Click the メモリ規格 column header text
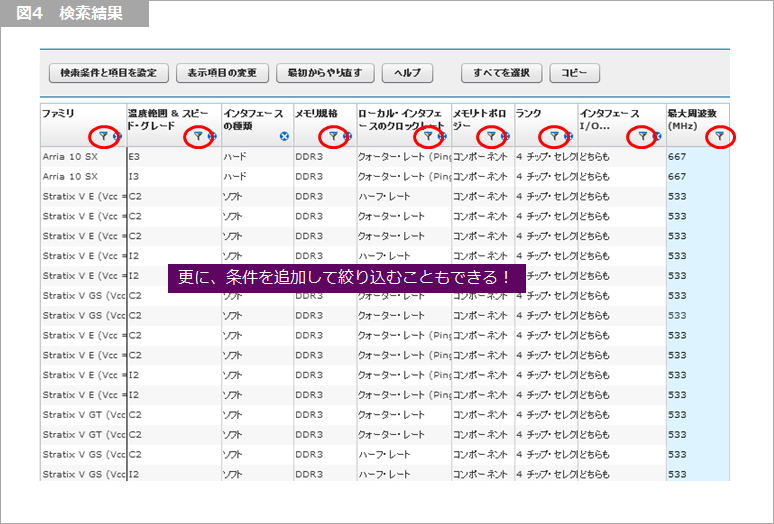Viewport: 774px width, 524px height. click(x=316, y=113)
